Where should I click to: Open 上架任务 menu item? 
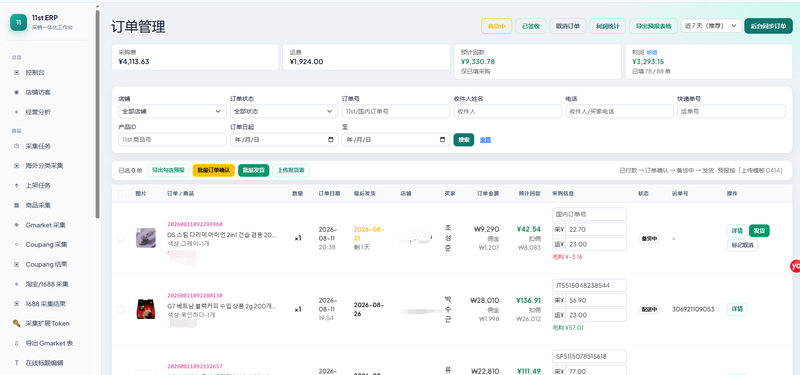(38, 185)
